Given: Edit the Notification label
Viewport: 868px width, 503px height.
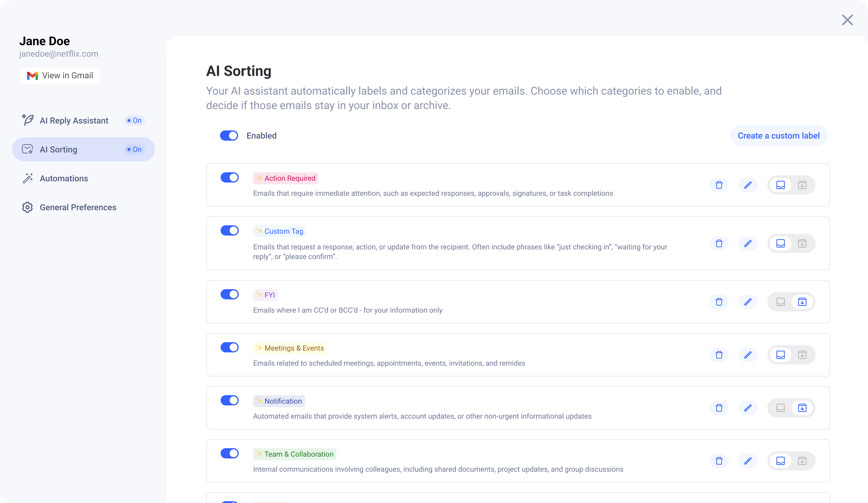Looking at the screenshot, I should pos(748,408).
